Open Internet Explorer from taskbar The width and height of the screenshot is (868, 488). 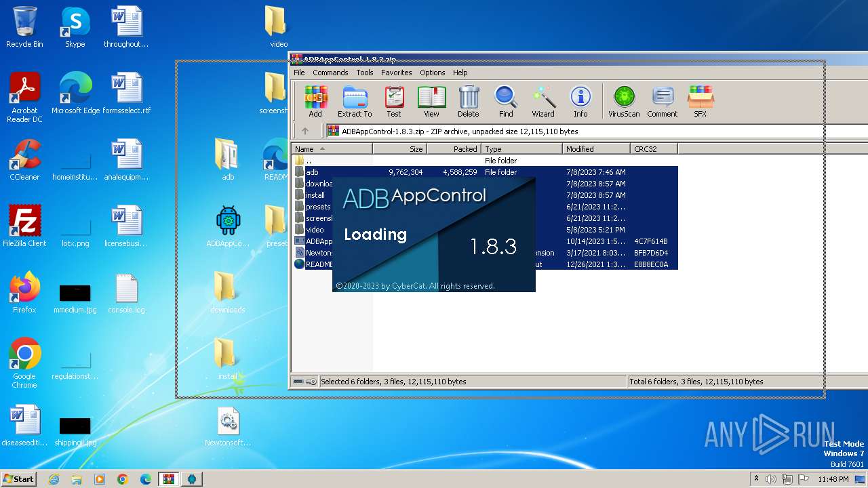click(x=54, y=479)
